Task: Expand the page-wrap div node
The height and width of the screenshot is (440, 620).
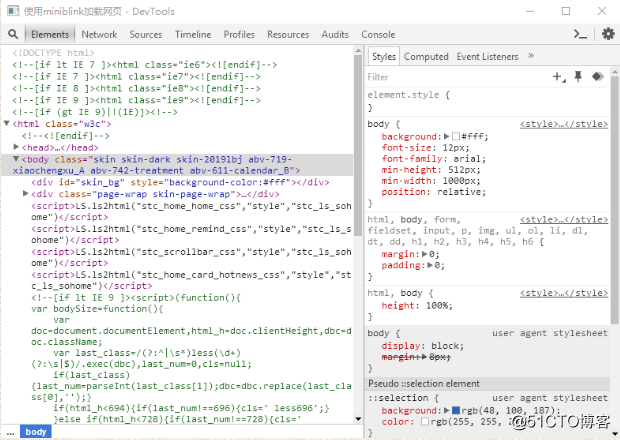Action: point(26,193)
